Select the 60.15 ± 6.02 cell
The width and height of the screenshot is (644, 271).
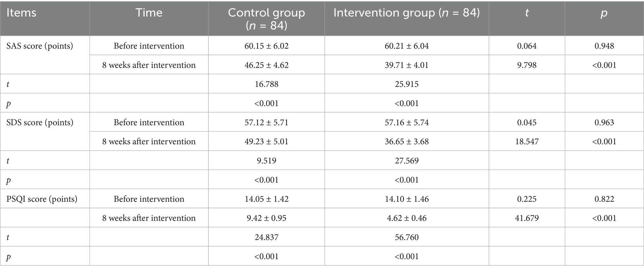266,46
